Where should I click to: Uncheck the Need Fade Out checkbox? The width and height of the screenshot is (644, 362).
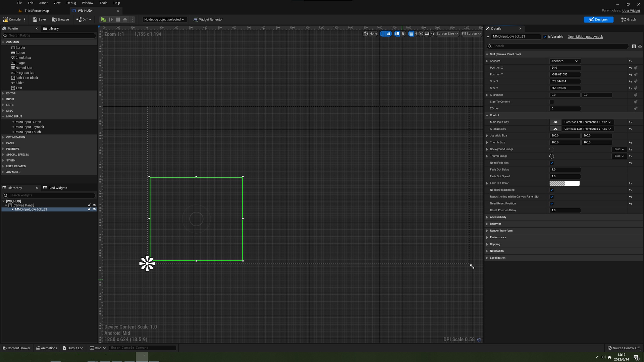pos(551,163)
